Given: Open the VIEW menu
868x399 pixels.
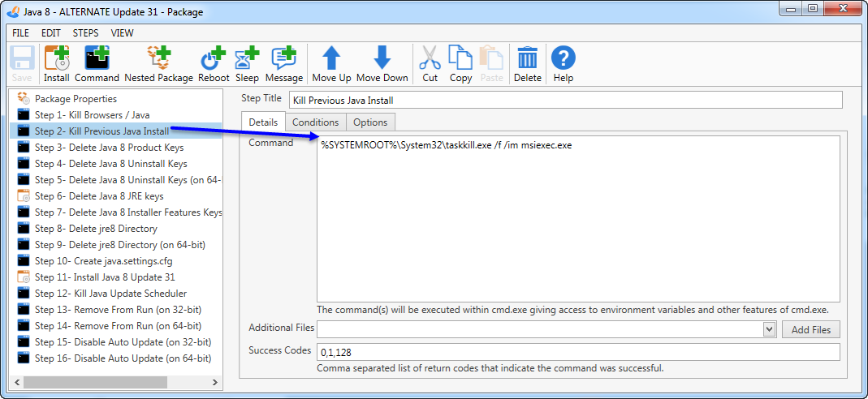Looking at the screenshot, I should click(x=122, y=33).
